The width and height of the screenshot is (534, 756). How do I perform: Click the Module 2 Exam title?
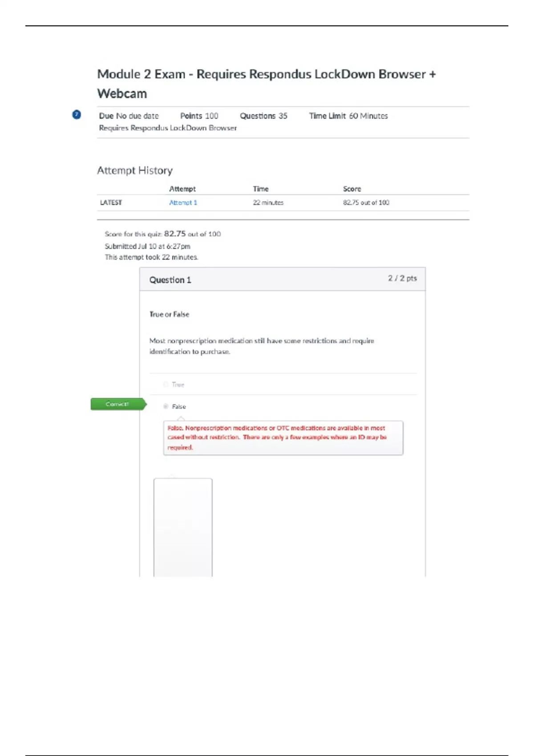[x=266, y=84]
